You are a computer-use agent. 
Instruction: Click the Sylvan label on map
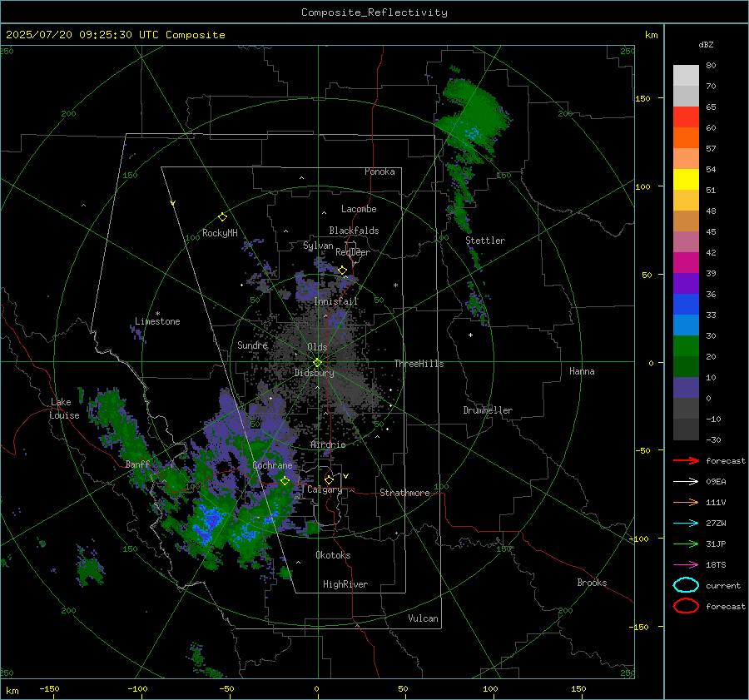tap(318, 246)
